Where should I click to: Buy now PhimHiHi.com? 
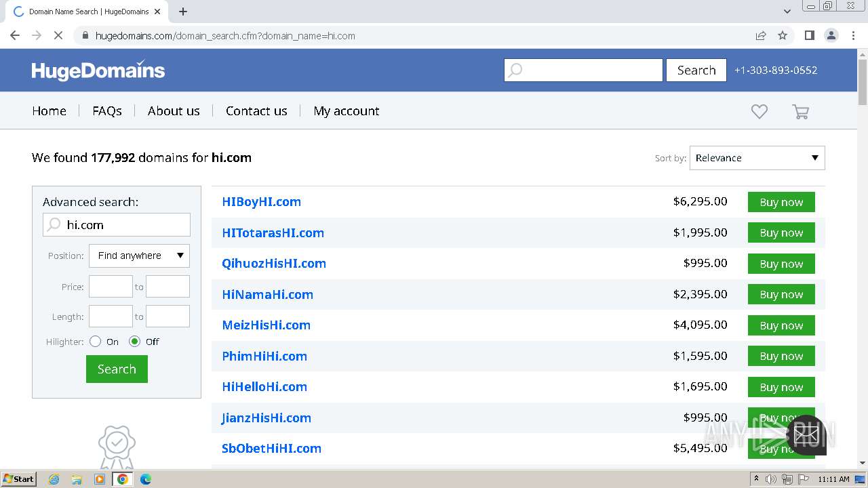click(781, 356)
